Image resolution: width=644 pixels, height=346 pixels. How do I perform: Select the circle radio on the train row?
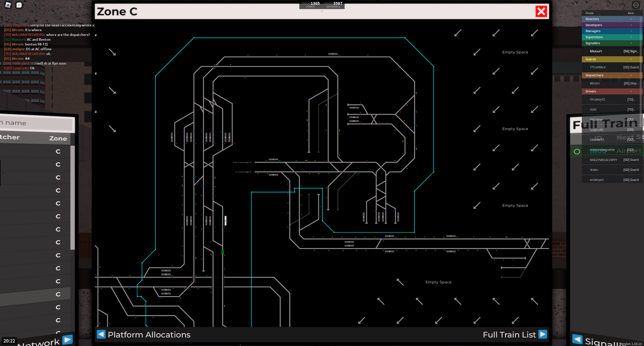coord(577,152)
